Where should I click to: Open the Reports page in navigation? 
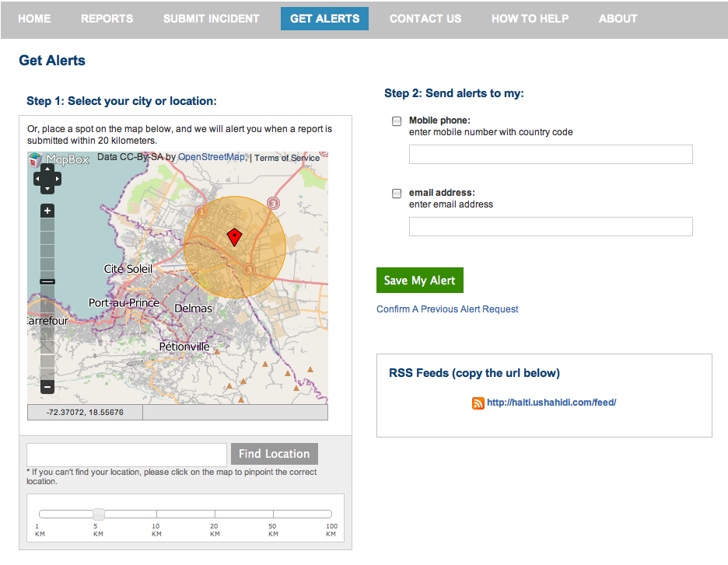107,19
